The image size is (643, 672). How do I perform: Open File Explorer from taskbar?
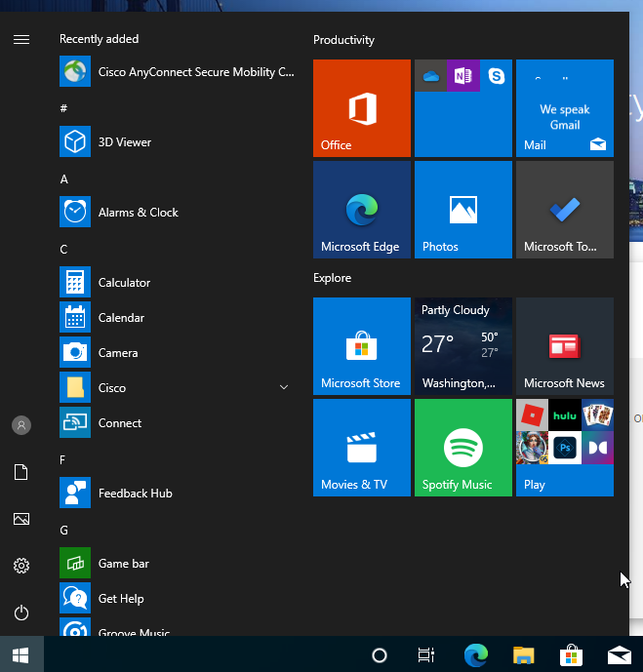(523, 654)
